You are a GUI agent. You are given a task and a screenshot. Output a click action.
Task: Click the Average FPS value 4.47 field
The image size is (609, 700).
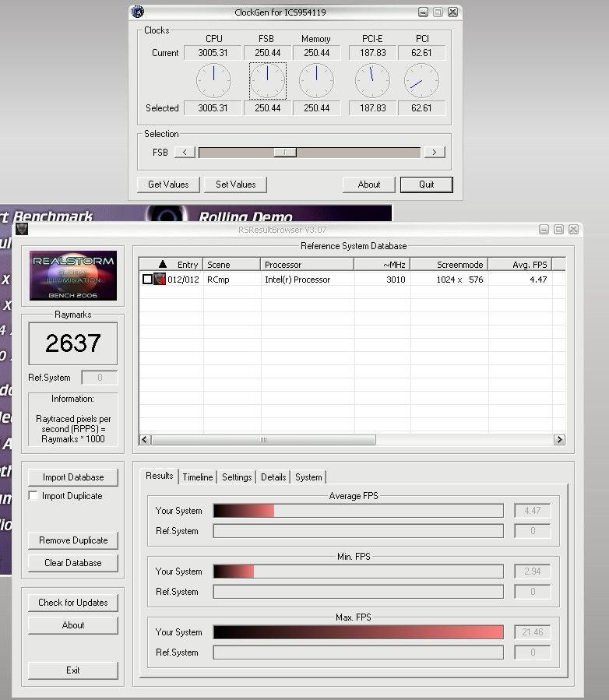tap(532, 511)
